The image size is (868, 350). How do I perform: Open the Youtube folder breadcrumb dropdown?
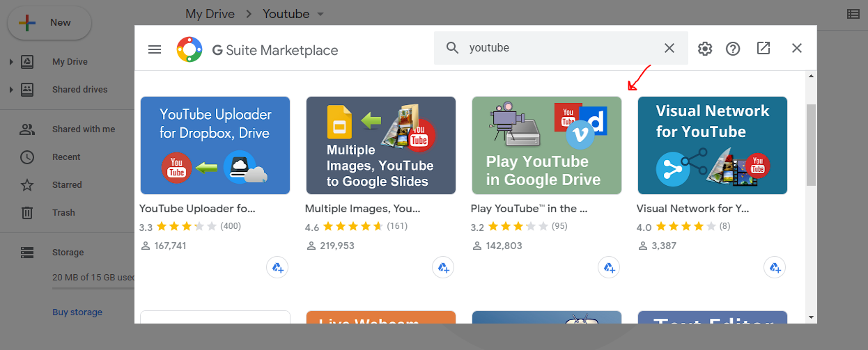pos(320,15)
